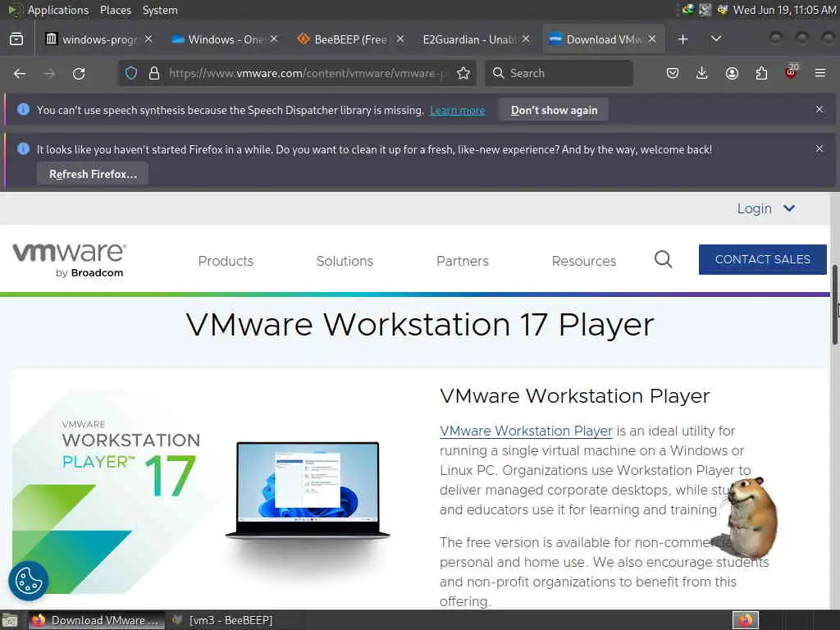Screen dimensions: 840x630
Task: Open the Applications menu
Action: pyautogui.click(x=58, y=10)
